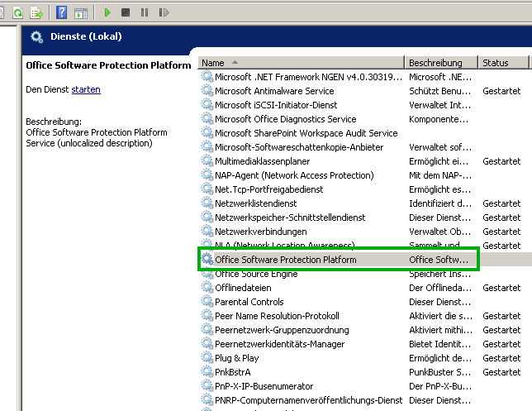Click 'Schützt Benu...' description cell
This screenshot has height=411, width=532.
[439, 91]
